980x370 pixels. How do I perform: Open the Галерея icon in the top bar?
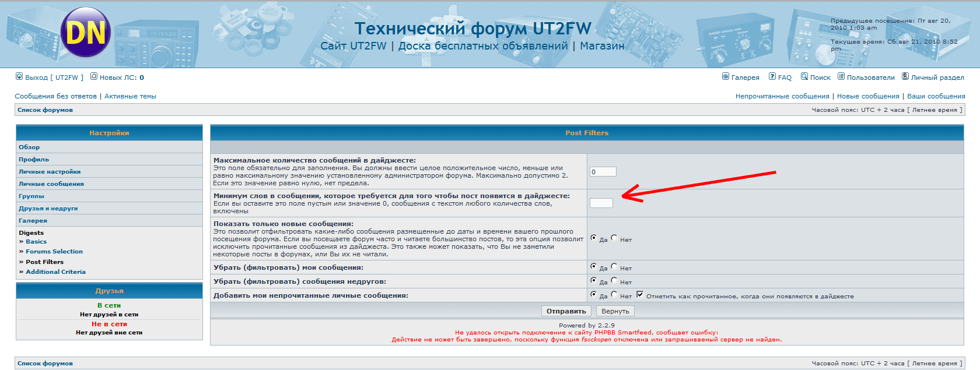(726, 76)
